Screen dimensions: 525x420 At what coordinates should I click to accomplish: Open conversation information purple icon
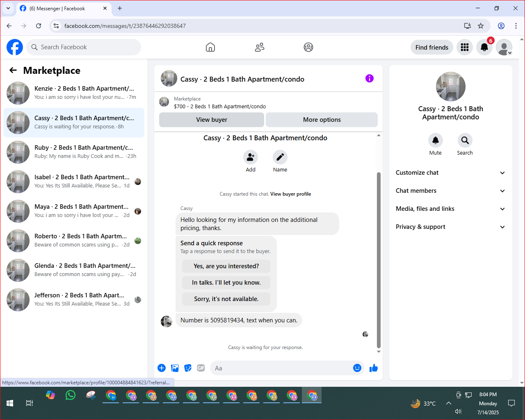point(370,78)
